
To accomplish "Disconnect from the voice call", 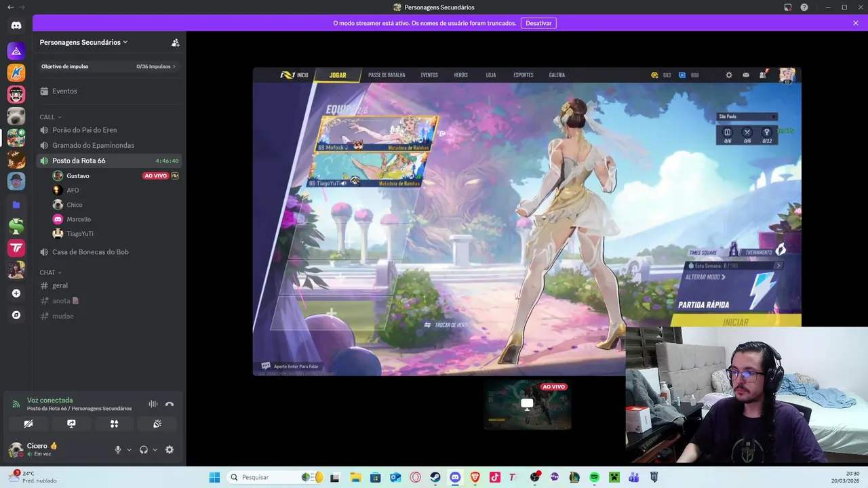I will tap(170, 404).
